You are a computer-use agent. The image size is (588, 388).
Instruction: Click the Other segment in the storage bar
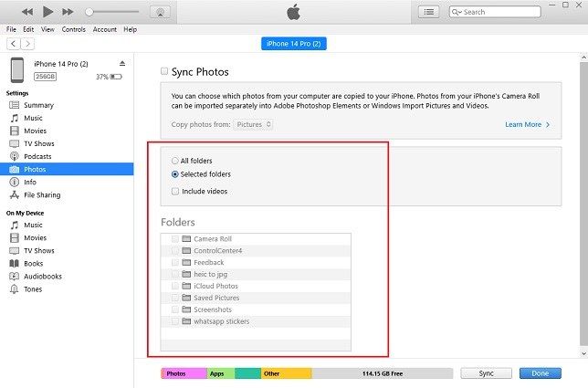point(286,373)
